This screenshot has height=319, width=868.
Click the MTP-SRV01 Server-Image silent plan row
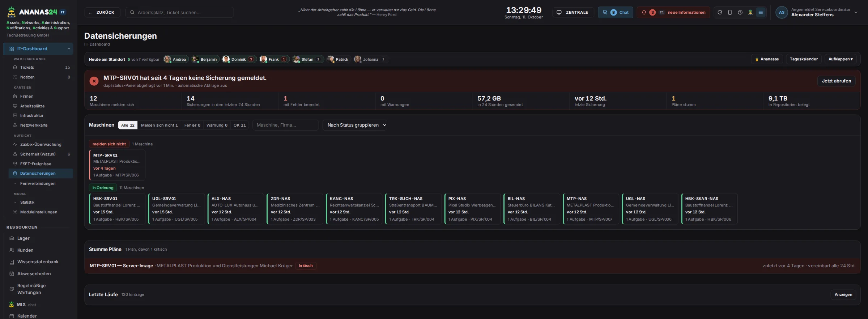pyautogui.click(x=472, y=266)
